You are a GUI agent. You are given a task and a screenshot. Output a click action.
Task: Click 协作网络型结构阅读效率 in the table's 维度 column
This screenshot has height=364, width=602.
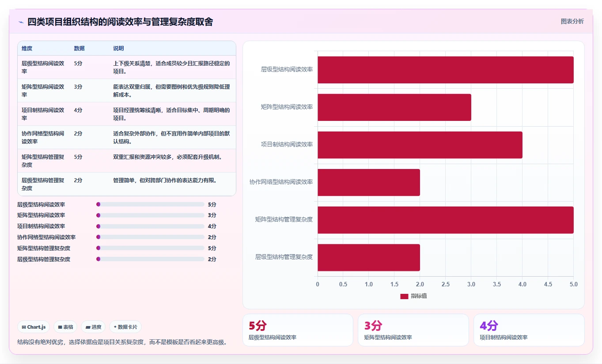tap(43, 137)
